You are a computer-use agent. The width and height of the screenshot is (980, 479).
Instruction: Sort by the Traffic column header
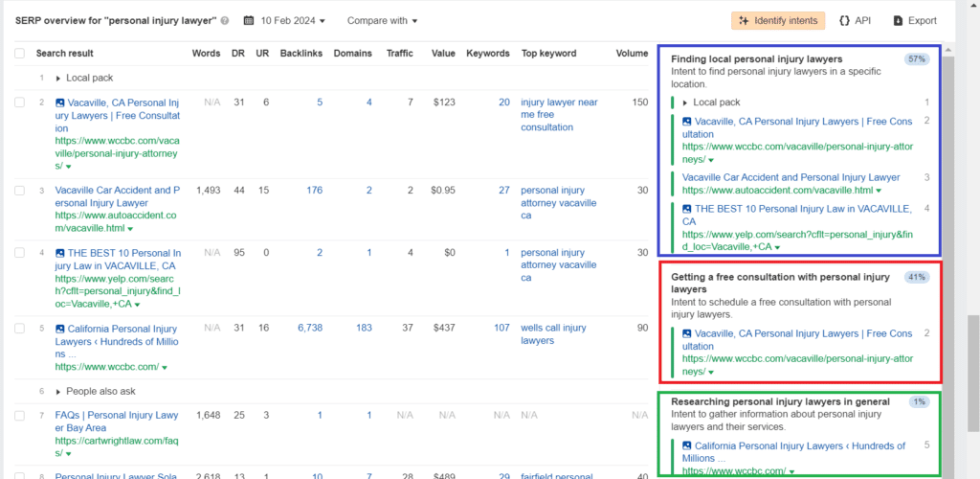click(x=399, y=53)
